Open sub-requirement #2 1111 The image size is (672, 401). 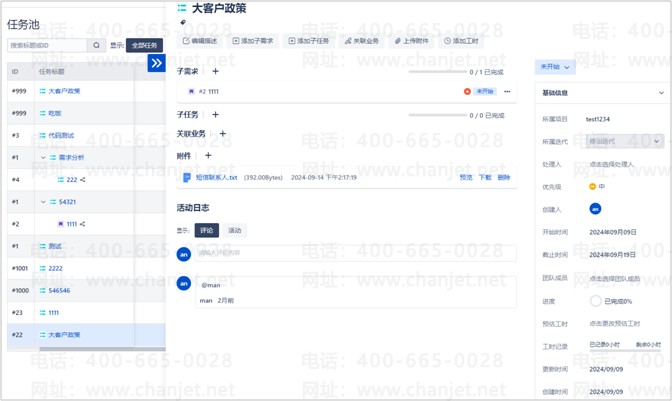pos(209,92)
